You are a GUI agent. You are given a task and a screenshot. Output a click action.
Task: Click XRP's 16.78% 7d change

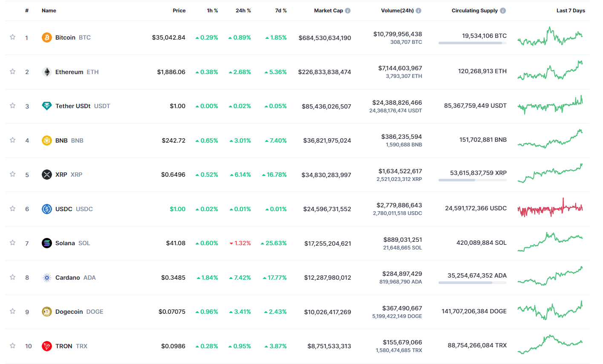pos(274,175)
